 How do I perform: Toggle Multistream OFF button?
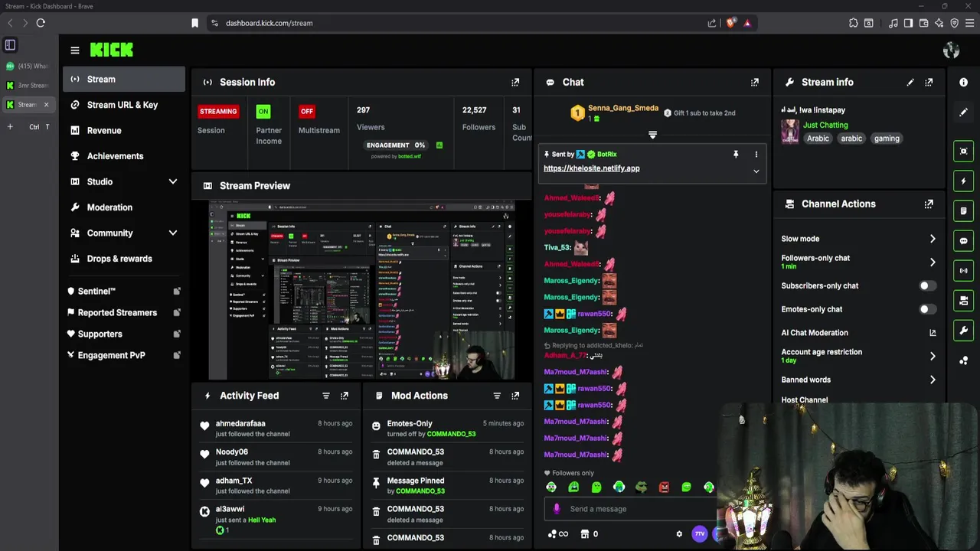307,112
